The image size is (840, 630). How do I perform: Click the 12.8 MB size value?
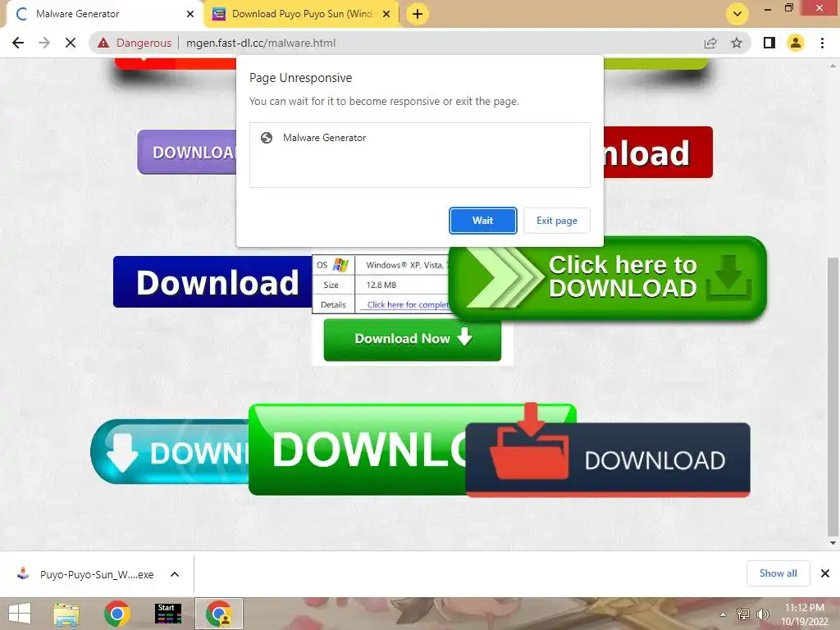[x=381, y=285]
